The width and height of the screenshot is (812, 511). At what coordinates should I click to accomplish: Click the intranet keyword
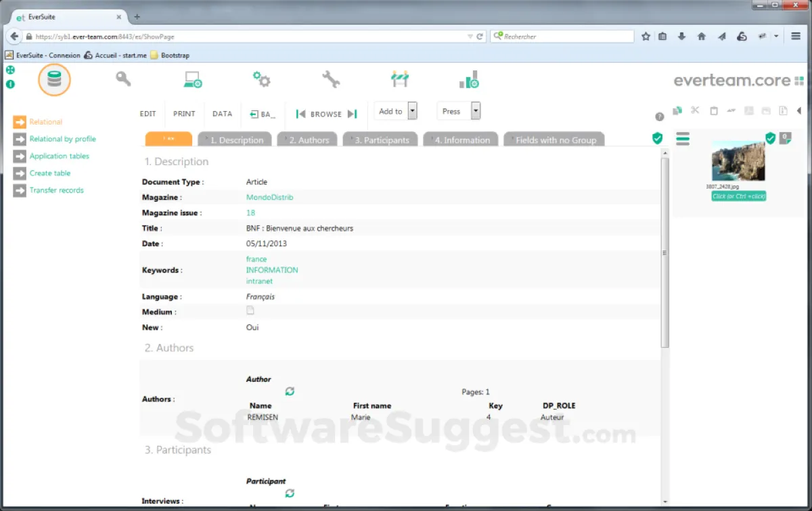260,281
